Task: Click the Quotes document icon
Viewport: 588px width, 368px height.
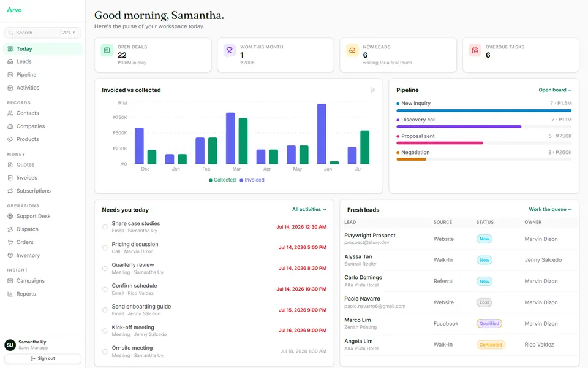Action: 10,164
